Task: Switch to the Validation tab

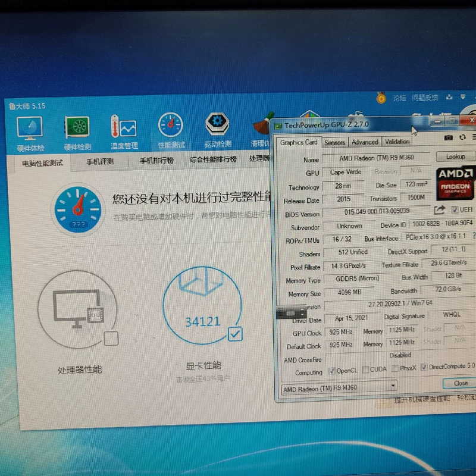Action: click(x=397, y=141)
